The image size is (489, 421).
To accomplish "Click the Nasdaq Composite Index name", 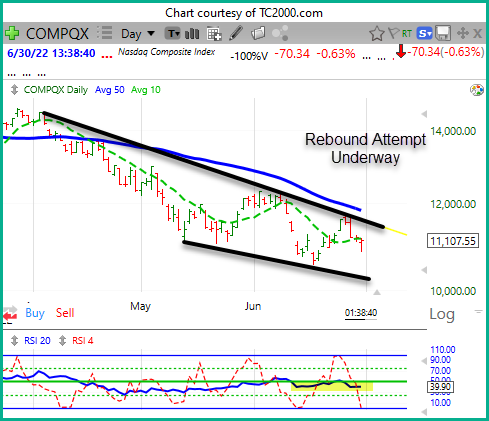I will 166,52.
